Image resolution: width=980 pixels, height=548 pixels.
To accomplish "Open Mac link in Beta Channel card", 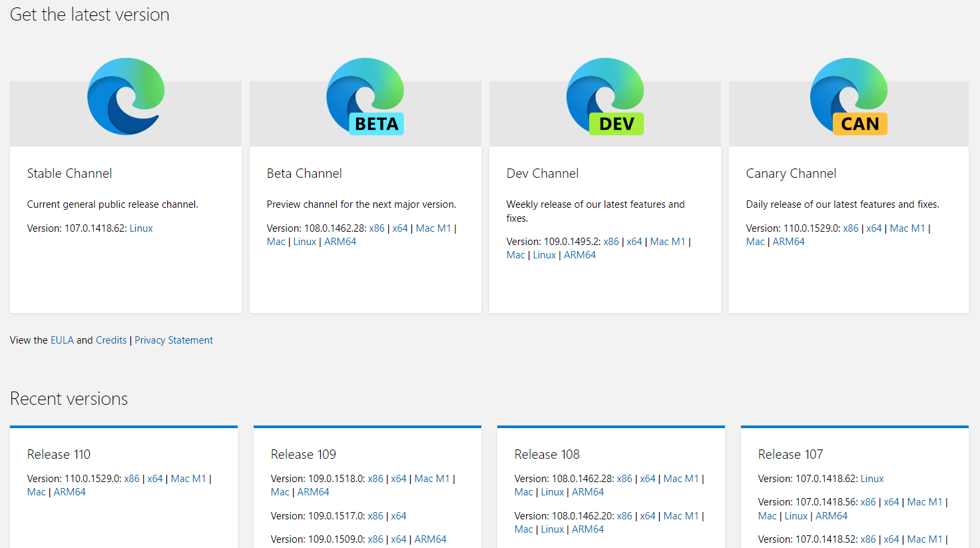I will (x=276, y=242).
